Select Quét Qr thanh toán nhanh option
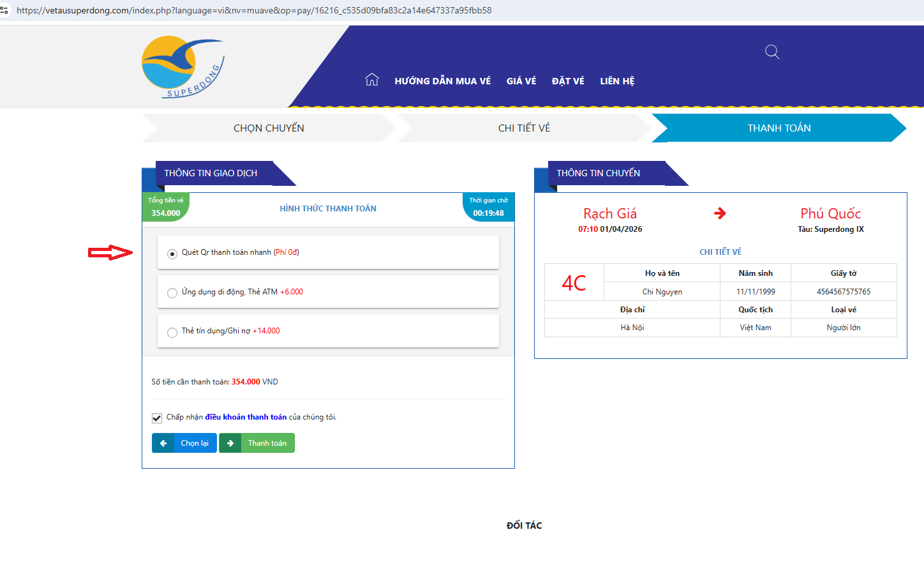This screenshot has height=569, width=924. [x=172, y=254]
